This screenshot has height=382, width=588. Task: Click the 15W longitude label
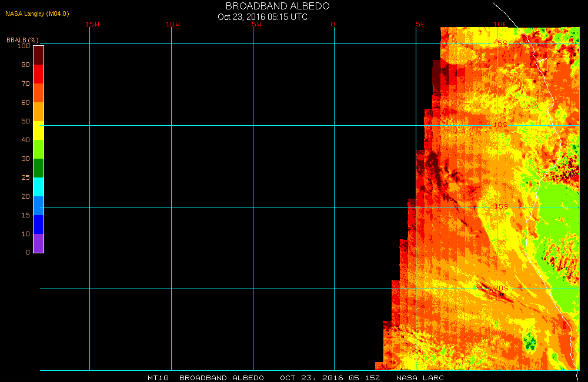tap(92, 24)
